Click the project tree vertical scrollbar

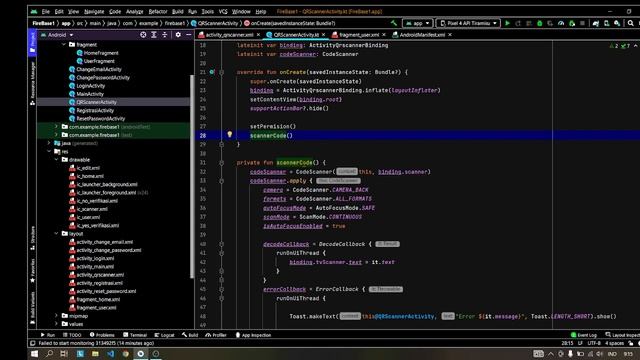[x=191, y=176]
